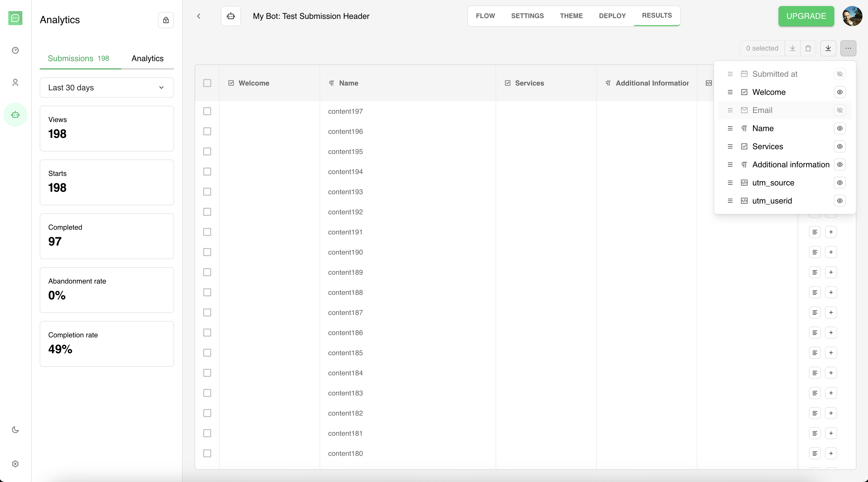Tick the select-all header checkbox
Image resolution: width=868 pixels, height=482 pixels.
click(207, 83)
